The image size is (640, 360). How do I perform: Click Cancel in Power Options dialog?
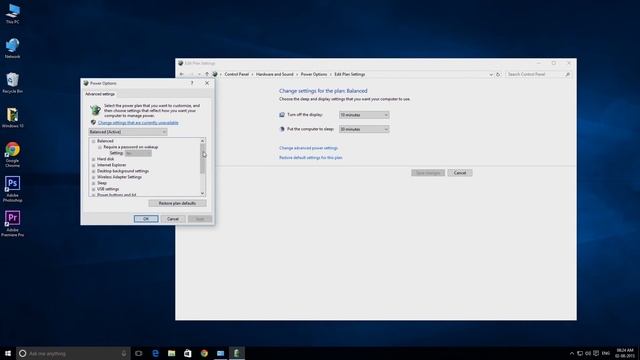173,219
